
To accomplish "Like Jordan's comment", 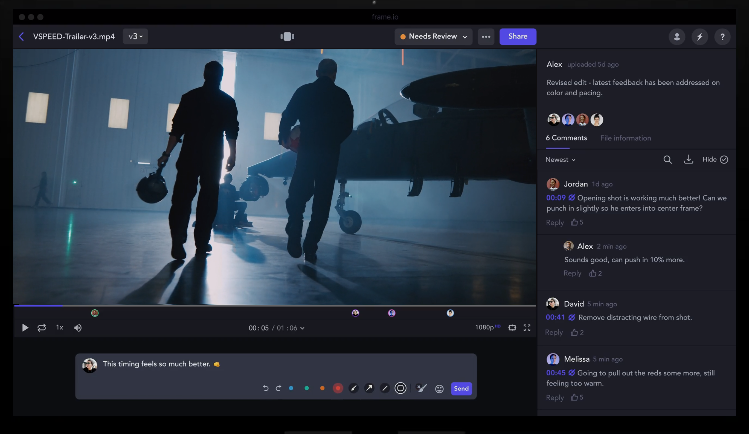I will pos(577,222).
